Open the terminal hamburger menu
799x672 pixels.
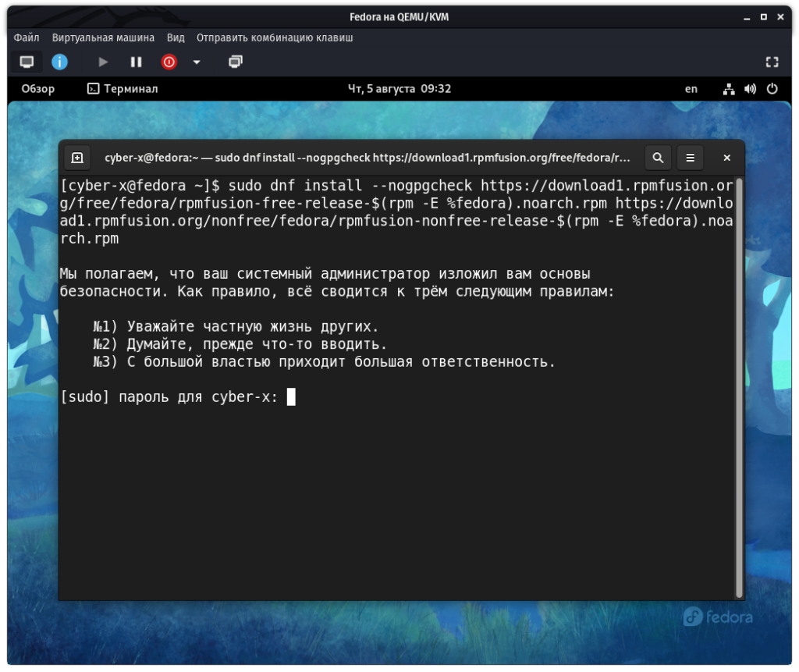click(x=690, y=158)
